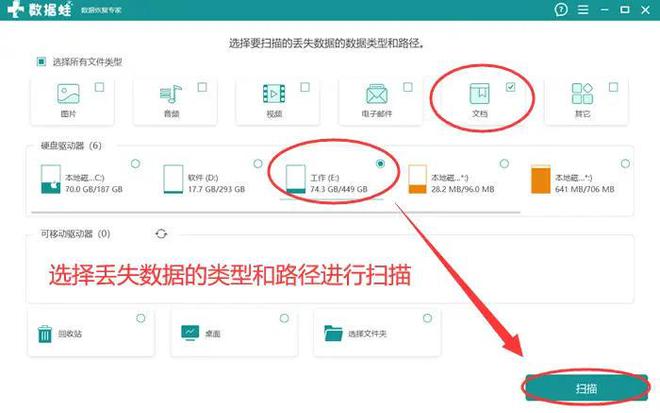Image resolution: width=660 pixels, height=413 pixels.
Task: Maximize the 数据蛙 window
Action: point(625,9)
